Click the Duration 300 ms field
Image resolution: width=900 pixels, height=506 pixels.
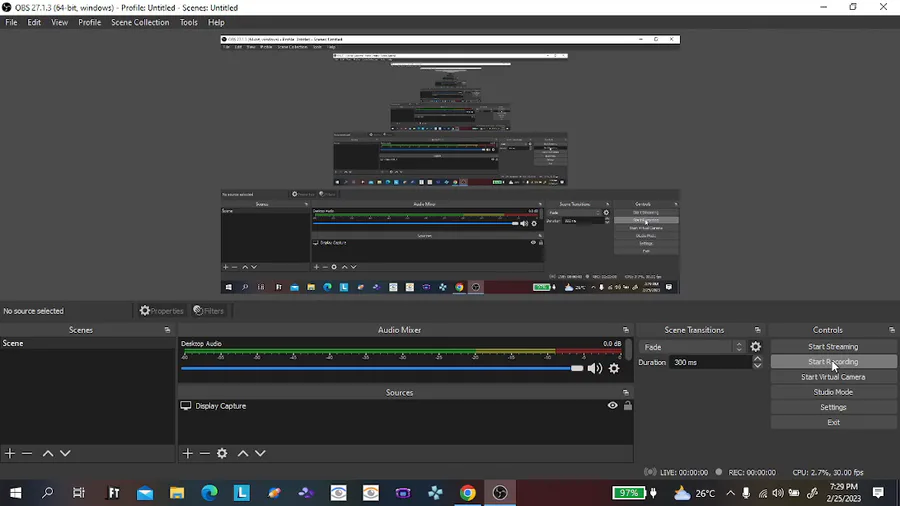pos(710,363)
